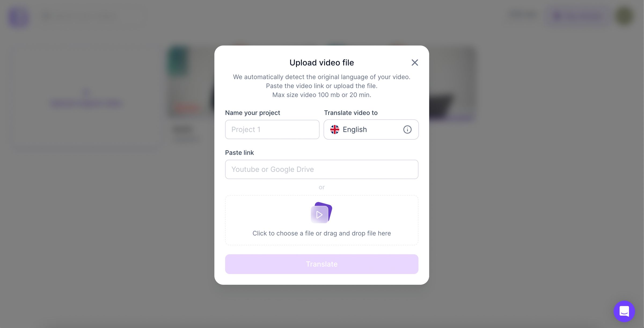The image size is (644, 328).
Task: Focus the Project 1 name field
Action: click(x=272, y=129)
